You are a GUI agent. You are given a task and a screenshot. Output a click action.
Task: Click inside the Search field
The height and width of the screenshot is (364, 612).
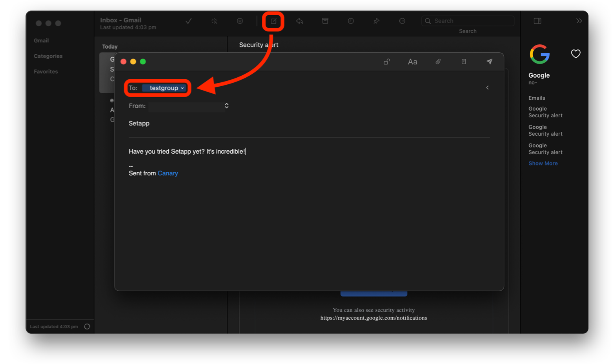click(467, 20)
